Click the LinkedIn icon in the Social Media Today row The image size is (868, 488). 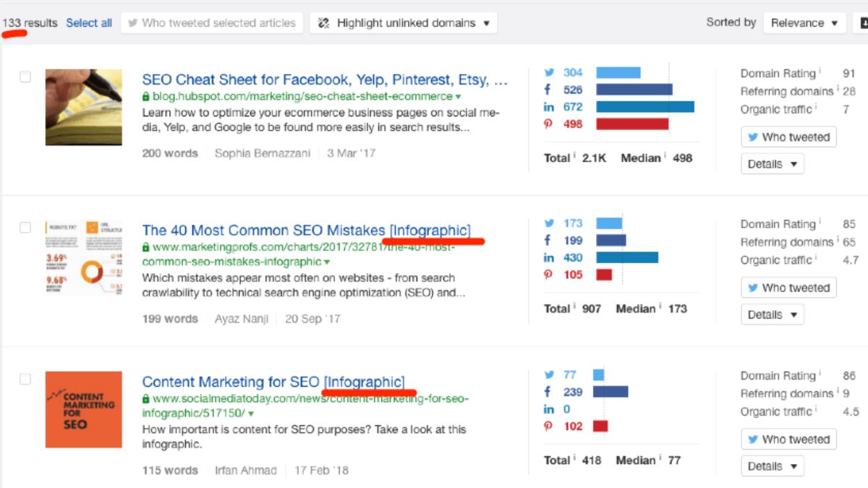(x=549, y=409)
